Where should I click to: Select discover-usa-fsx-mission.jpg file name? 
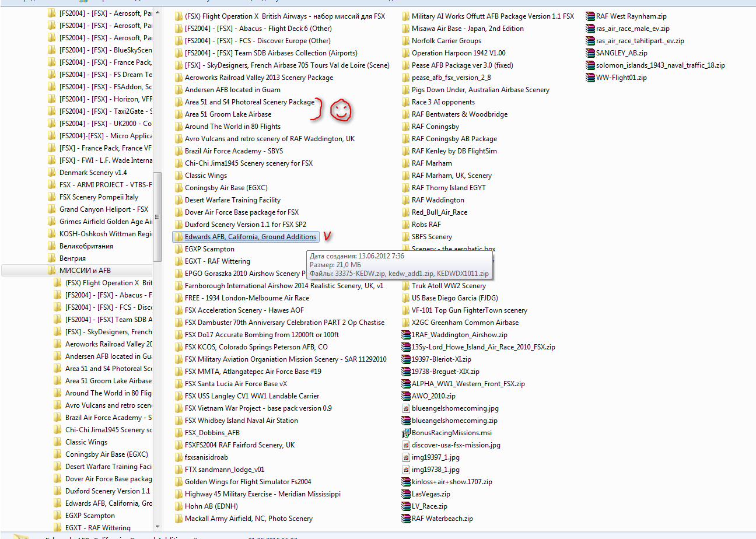pos(456,445)
